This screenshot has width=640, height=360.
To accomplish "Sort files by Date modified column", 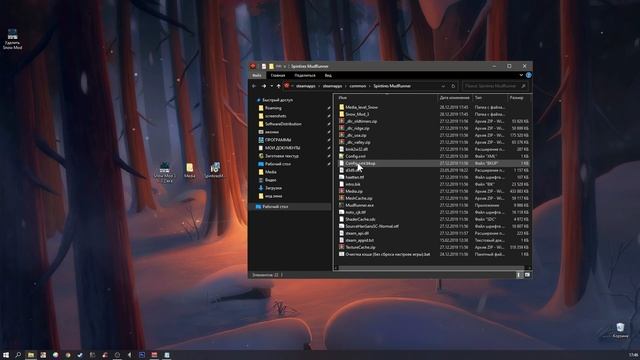I will [455, 98].
